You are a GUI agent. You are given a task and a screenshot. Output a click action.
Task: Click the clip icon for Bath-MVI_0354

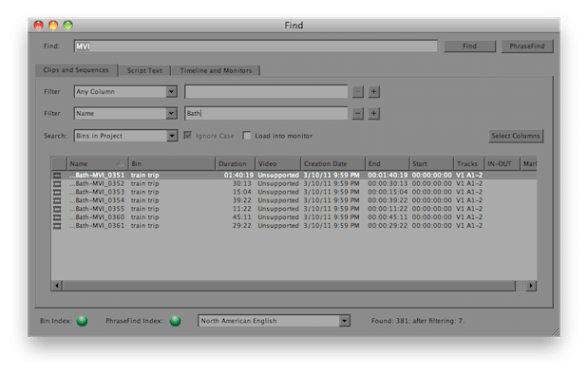point(57,200)
